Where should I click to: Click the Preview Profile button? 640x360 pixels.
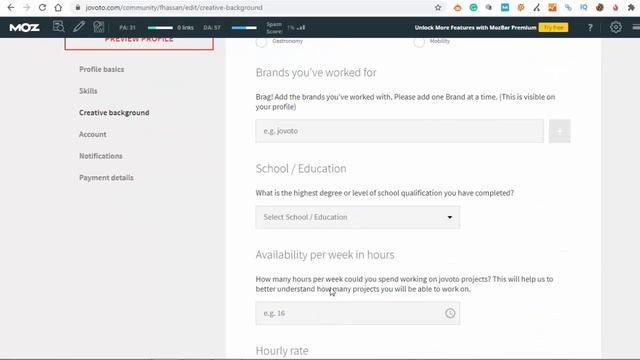(139, 43)
